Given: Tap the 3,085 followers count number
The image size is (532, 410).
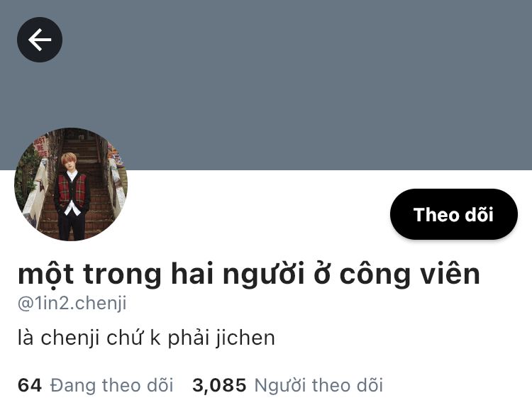Looking at the screenshot, I should click(x=219, y=385).
